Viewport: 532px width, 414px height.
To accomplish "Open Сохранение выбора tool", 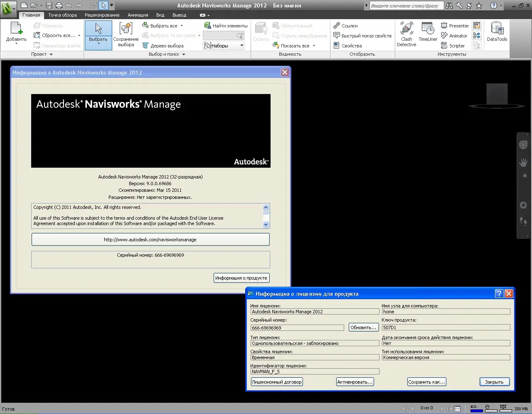I will pos(126,35).
